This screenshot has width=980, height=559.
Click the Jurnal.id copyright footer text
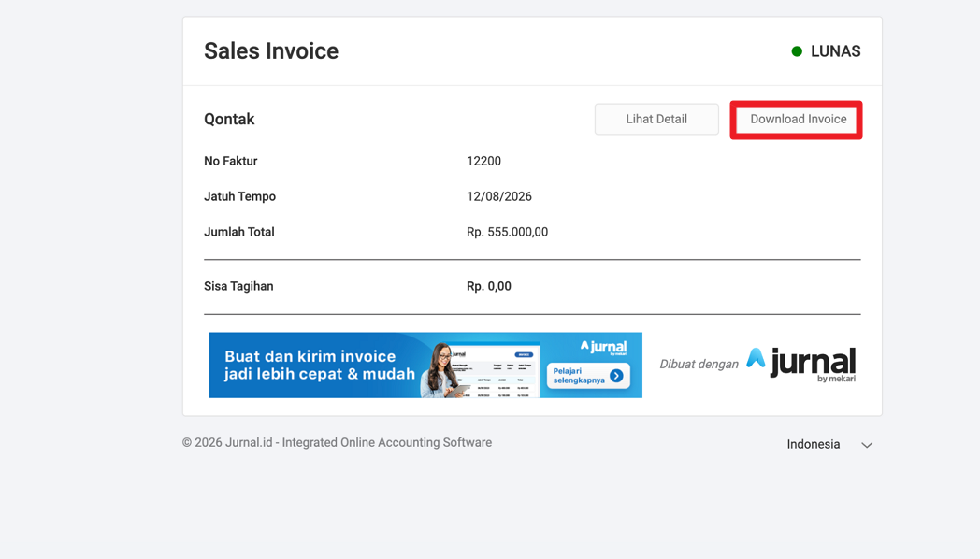337,443
